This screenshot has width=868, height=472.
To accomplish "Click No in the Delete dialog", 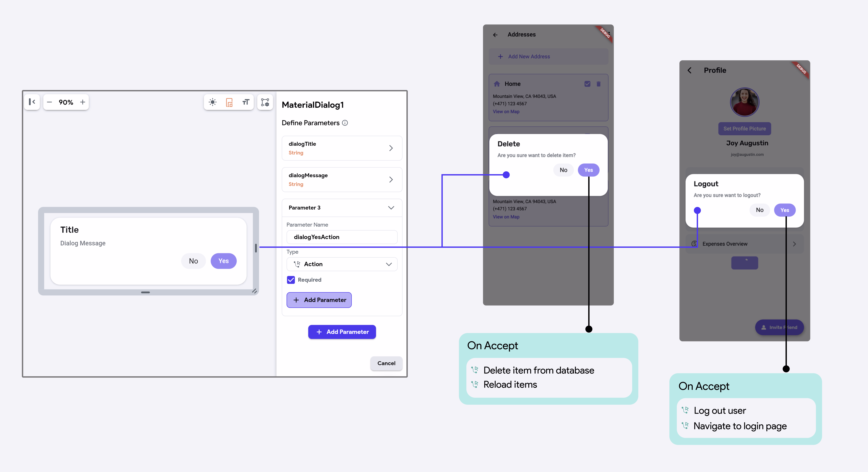I will tap(563, 170).
